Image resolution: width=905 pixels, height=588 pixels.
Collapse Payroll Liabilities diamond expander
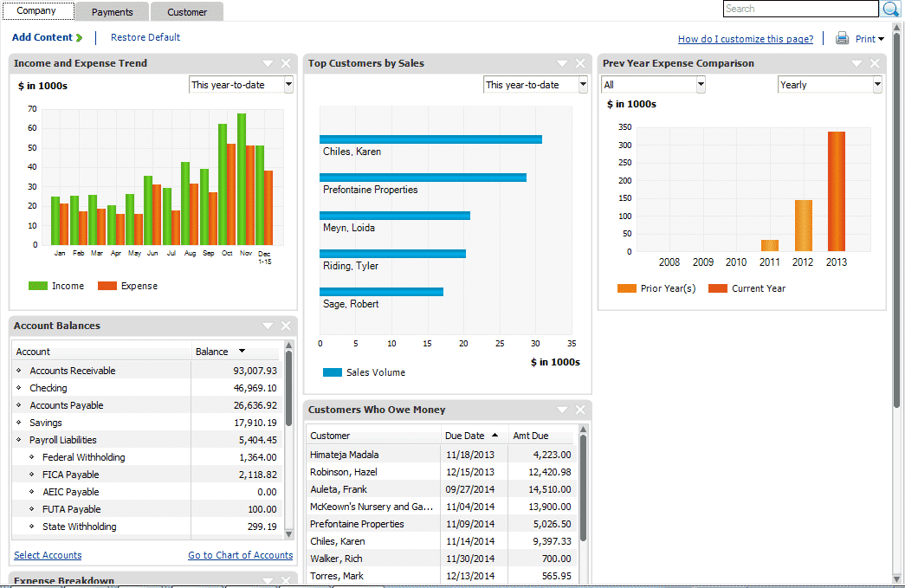(x=18, y=440)
